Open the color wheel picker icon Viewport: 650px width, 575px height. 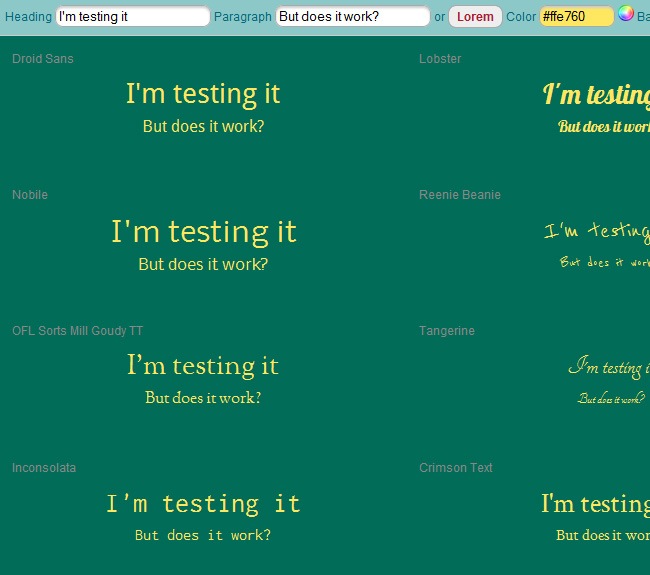[x=626, y=14]
